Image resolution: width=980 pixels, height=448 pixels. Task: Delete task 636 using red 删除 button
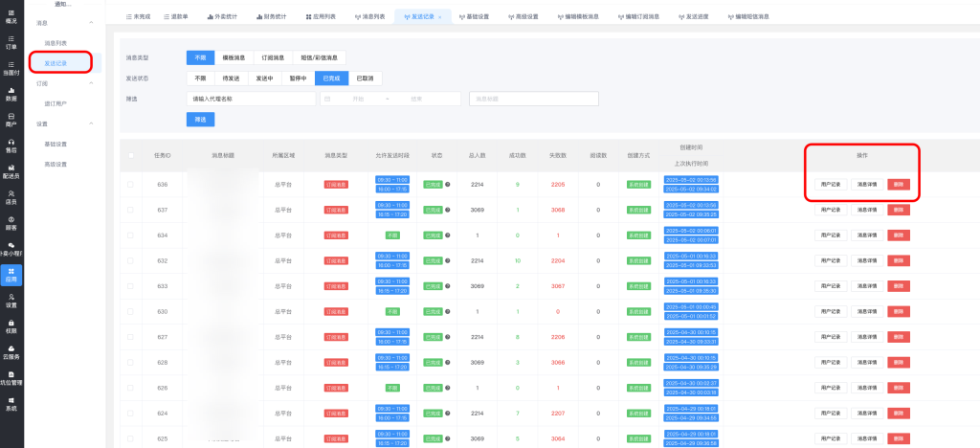pyautogui.click(x=899, y=184)
